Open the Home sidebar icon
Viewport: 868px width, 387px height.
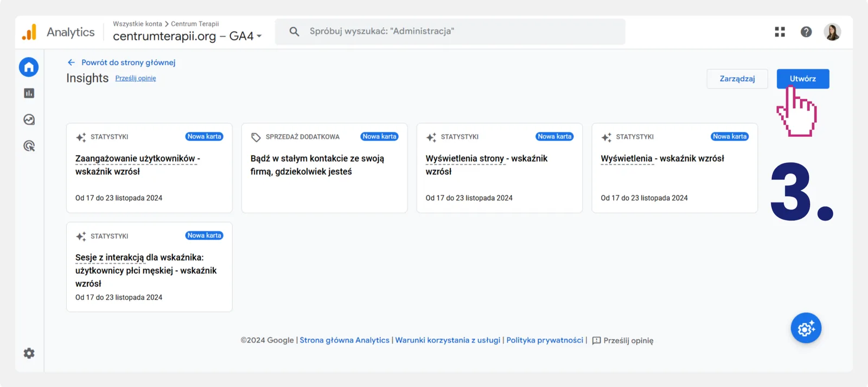coord(29,67)
